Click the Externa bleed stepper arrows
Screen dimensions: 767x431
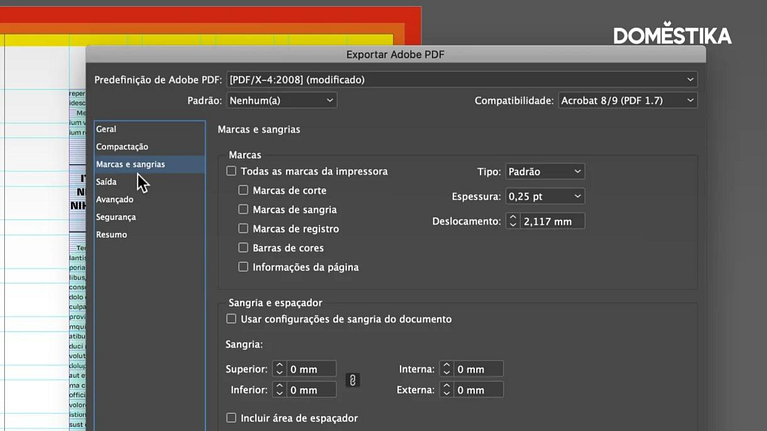point(447,390)
